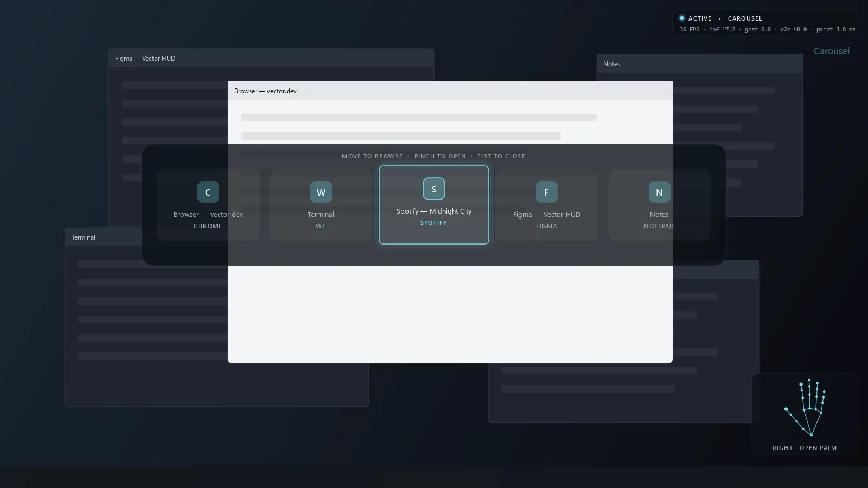Click the Carousel mode label

pyautogui.click(x=832, y=51)
